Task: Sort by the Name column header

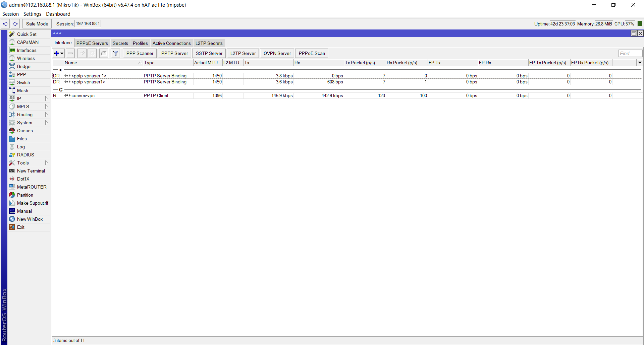Action: click(x=103, y=63)
